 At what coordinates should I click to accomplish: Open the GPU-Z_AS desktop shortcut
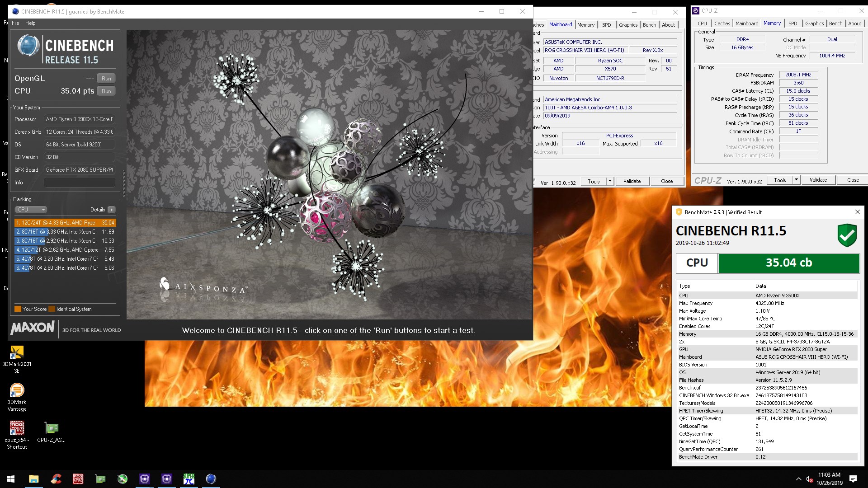51,432
